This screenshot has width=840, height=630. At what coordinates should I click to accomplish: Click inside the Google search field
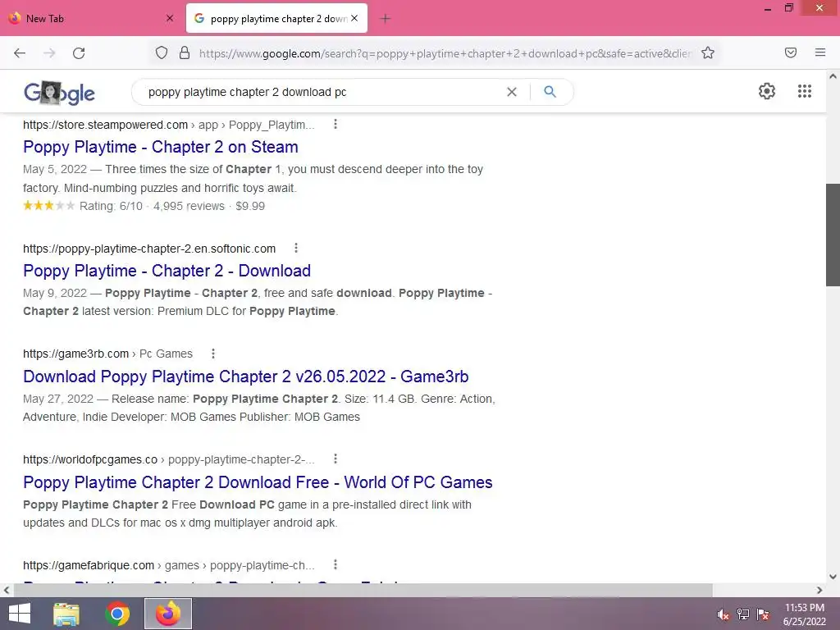[322, 92]
